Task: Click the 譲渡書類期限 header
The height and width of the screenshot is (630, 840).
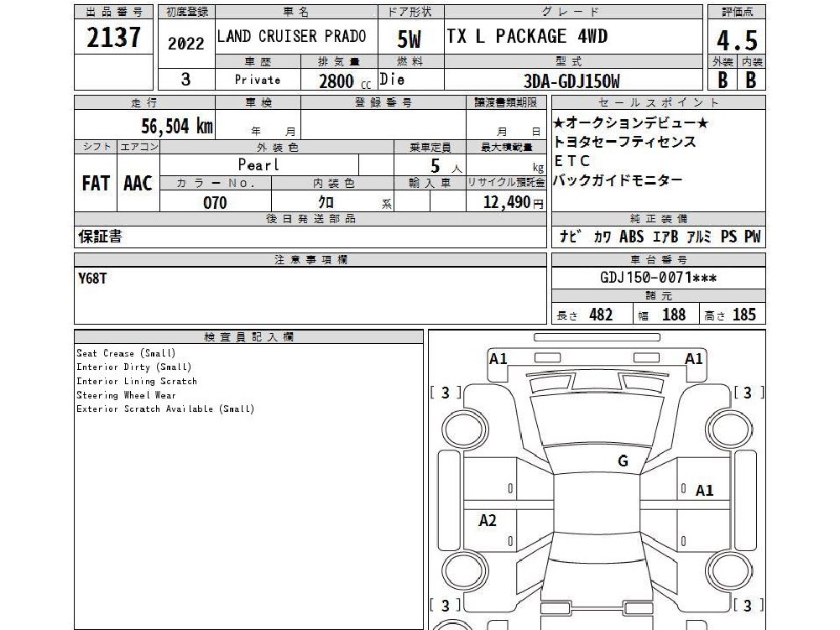Action: click(506, 102)
